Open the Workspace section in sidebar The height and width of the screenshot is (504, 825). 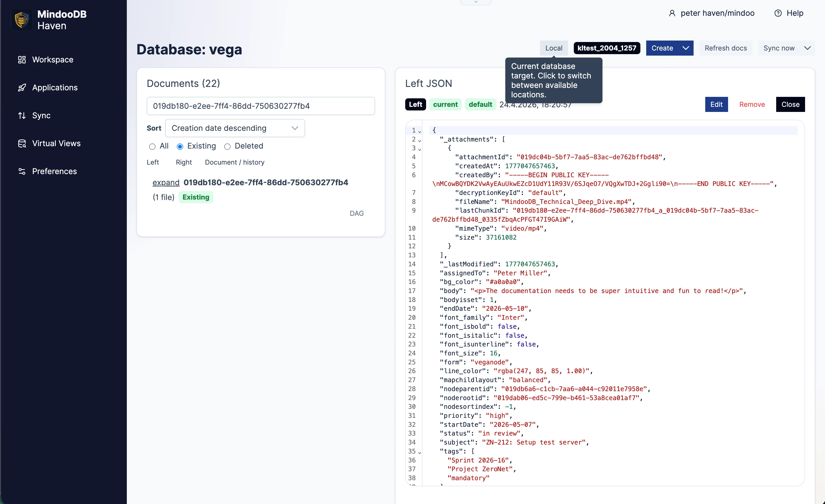(52, 59)
